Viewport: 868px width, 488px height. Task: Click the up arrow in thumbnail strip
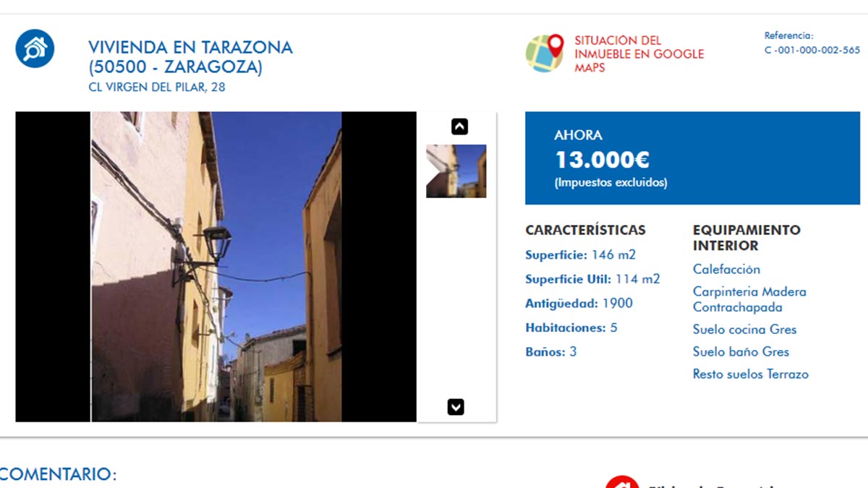pyautogui.click(x=459, y=127)
